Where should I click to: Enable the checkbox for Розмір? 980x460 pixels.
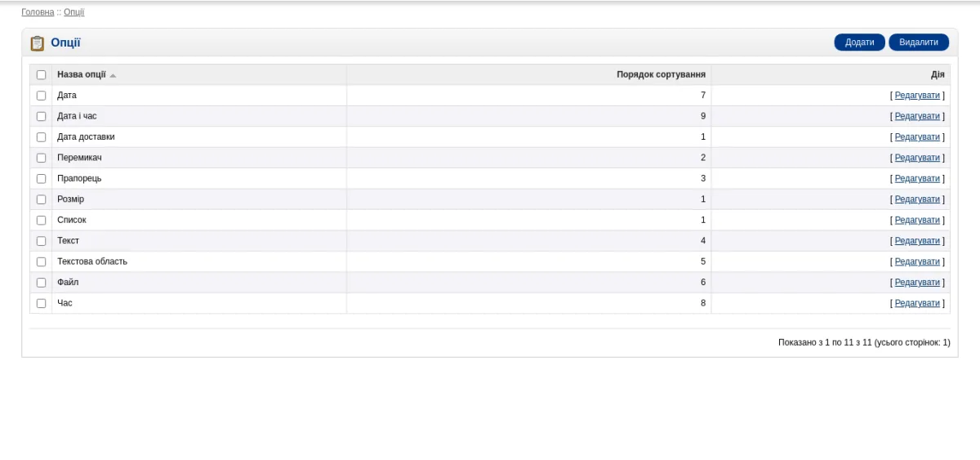click(42, 199)
